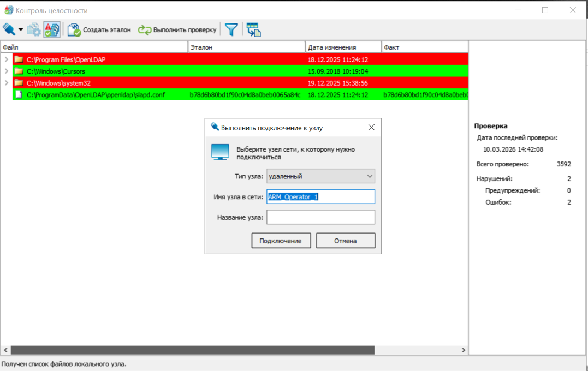This screenshot has height=371, width=588.
Task: Click the OpenLDAP folder icon
Action: tap(19, 59)
